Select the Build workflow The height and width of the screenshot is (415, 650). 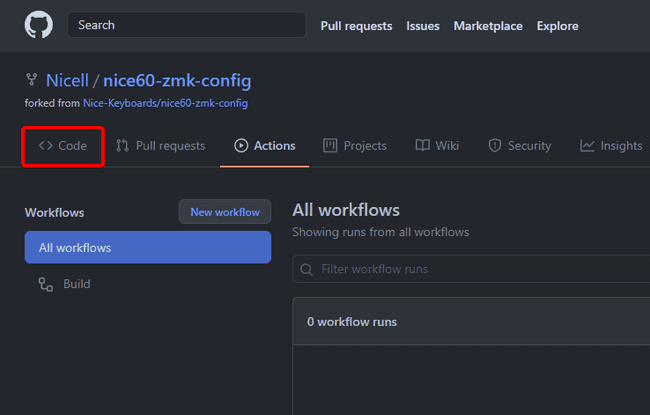click(x=77, y=284)
